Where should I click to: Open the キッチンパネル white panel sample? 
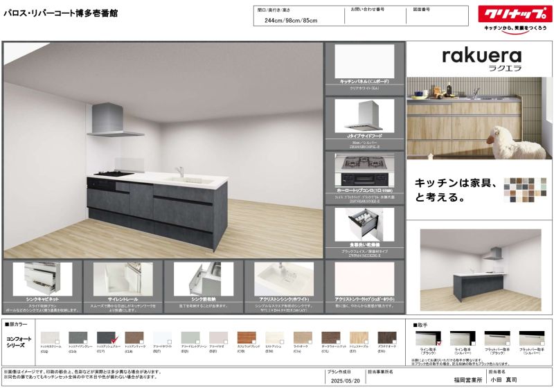[364, 61]
